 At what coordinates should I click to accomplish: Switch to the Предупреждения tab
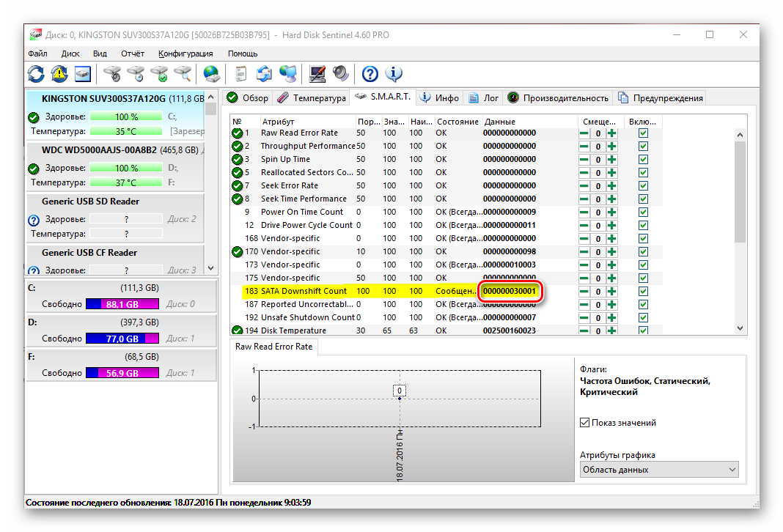[661, 97]
